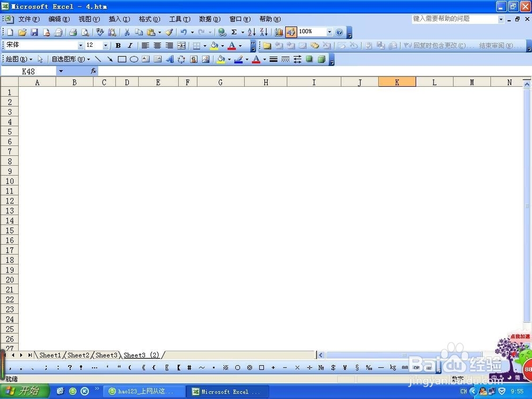532x399 pixels.
Task: Align text right
Action: tap(169, 45)
